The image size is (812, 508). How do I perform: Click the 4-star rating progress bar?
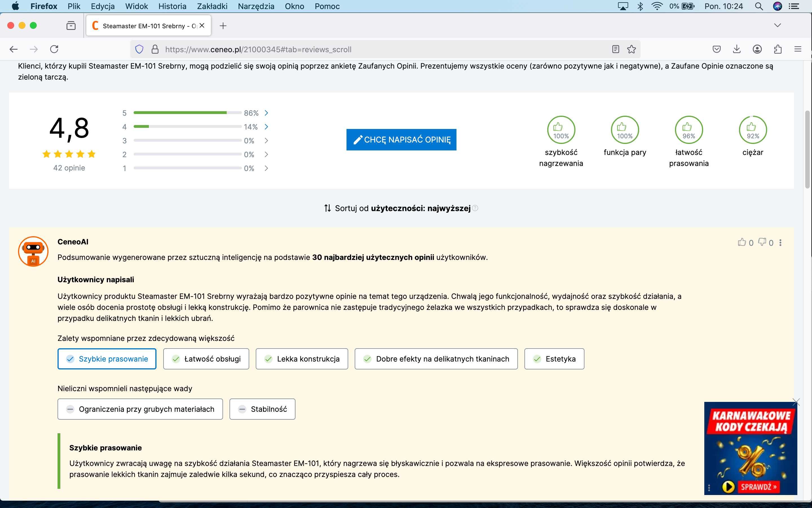187,126
